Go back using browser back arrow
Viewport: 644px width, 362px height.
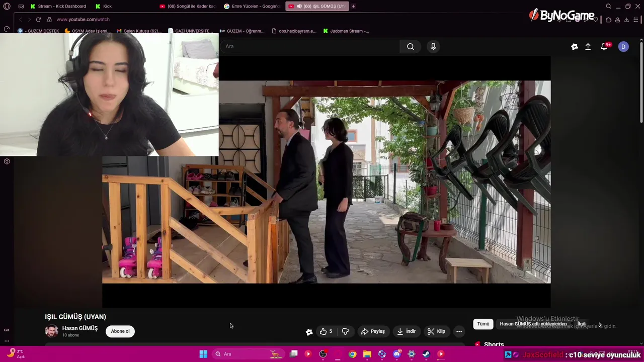[x=20, y=19]
